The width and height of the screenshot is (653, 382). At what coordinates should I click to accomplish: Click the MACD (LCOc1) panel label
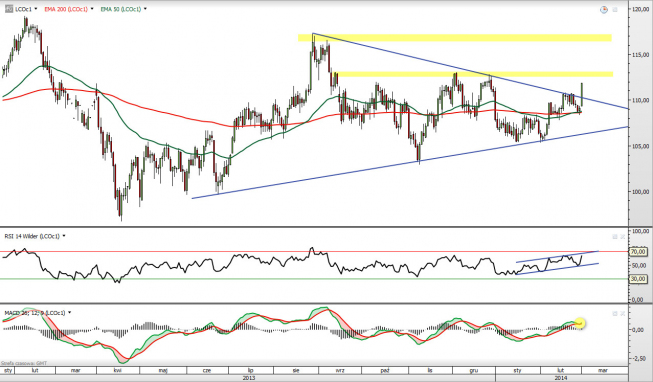coord(35,312)
